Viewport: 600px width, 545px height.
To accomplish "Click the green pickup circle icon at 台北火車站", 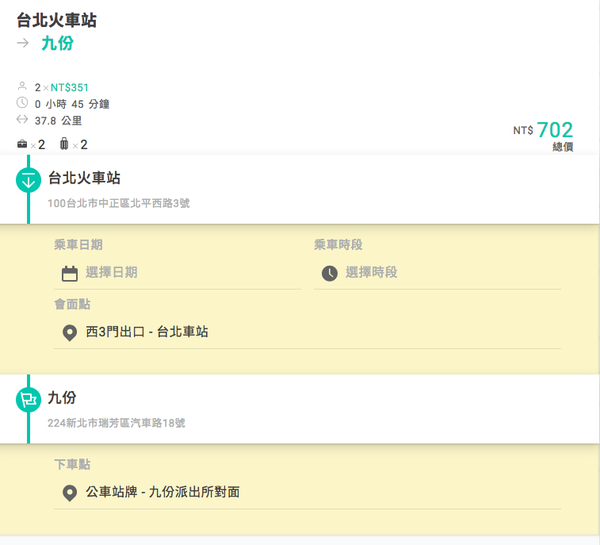I will point(28,180).
